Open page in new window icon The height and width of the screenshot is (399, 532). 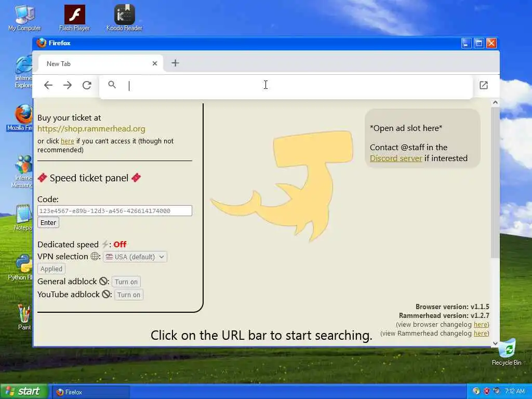(484, 85)
